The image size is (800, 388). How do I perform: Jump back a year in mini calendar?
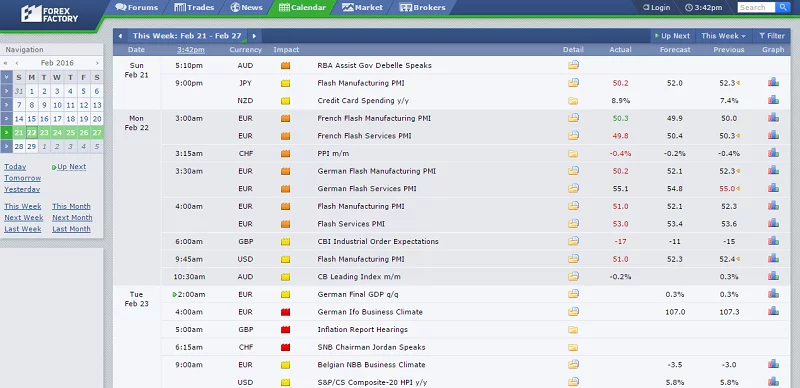tap(5, 63)
